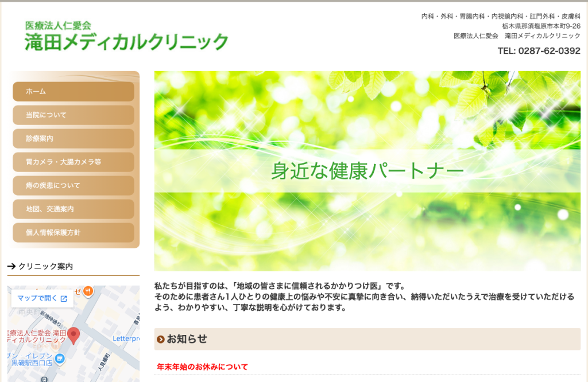Click the Letterpress label on the map

[126, 338]
